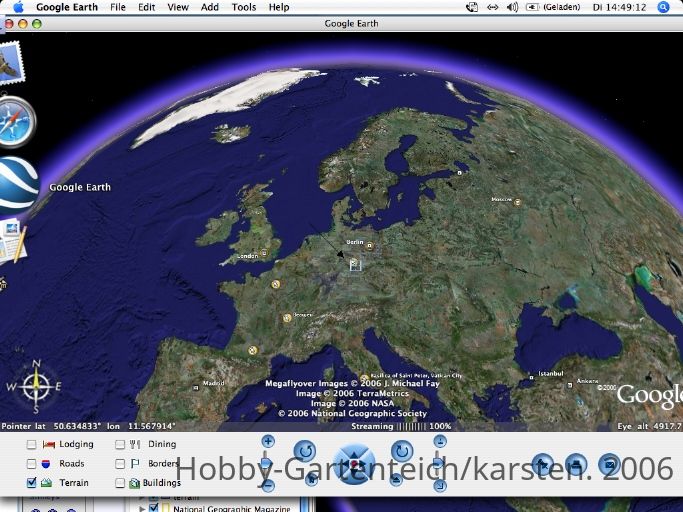Open Spotlight search in menu bar

click(x=663, y=7)
